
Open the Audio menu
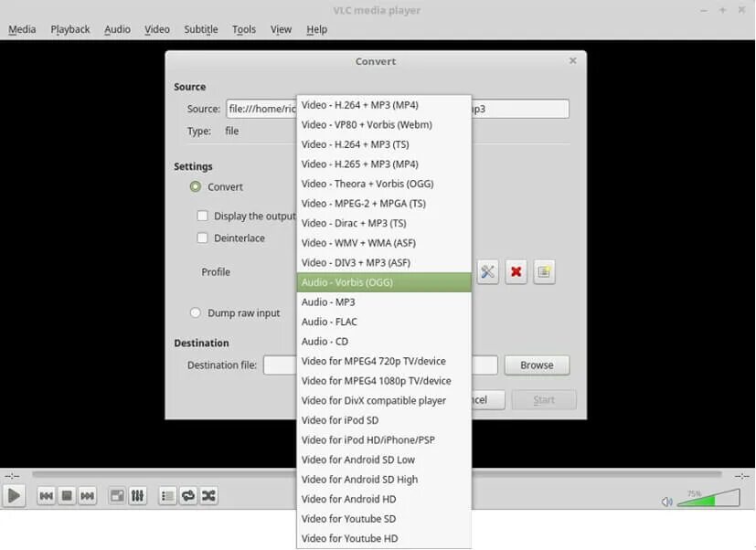(118, 29)
